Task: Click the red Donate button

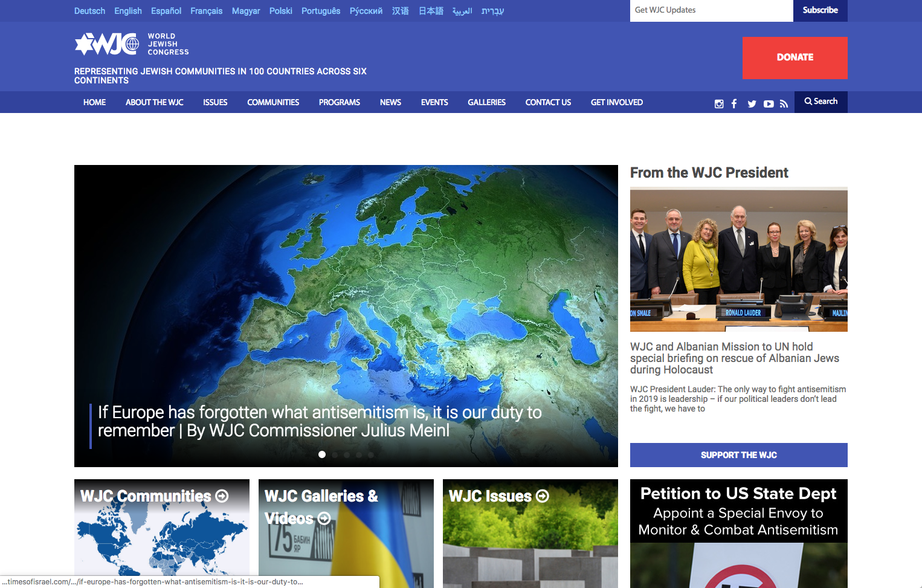Action: [x=795, y=58]
